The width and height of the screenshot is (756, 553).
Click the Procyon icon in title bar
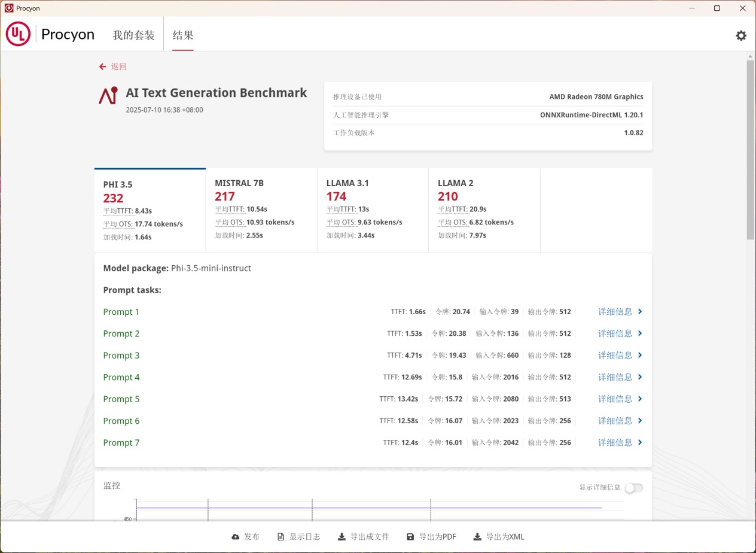8,8
